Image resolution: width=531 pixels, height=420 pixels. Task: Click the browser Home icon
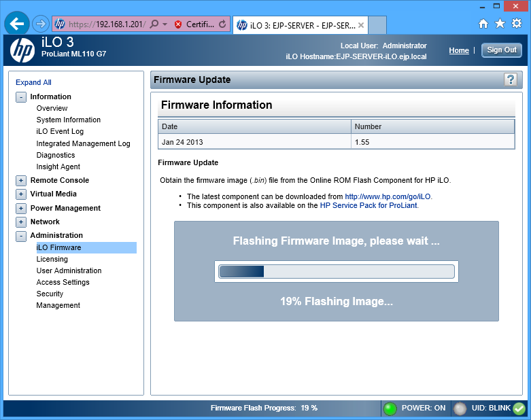click(483, 23)
